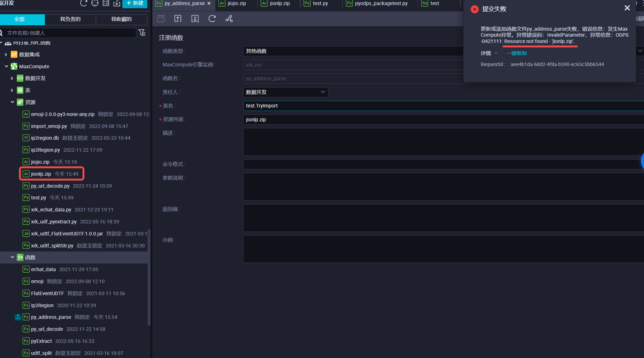Screen dimensions: 644x358
Task: Select the 我负责的 filter tab
Action: pos(70,19)
